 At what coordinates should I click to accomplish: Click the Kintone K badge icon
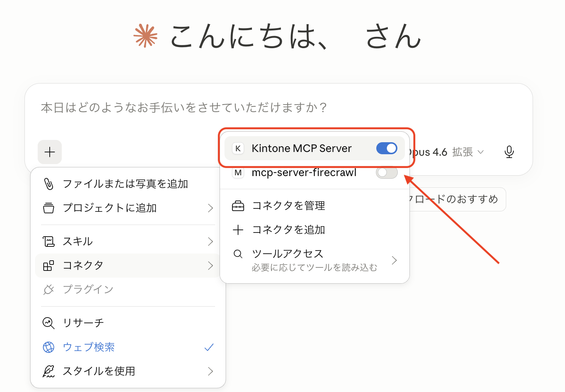pyautogui.click(x=238, y=148)
